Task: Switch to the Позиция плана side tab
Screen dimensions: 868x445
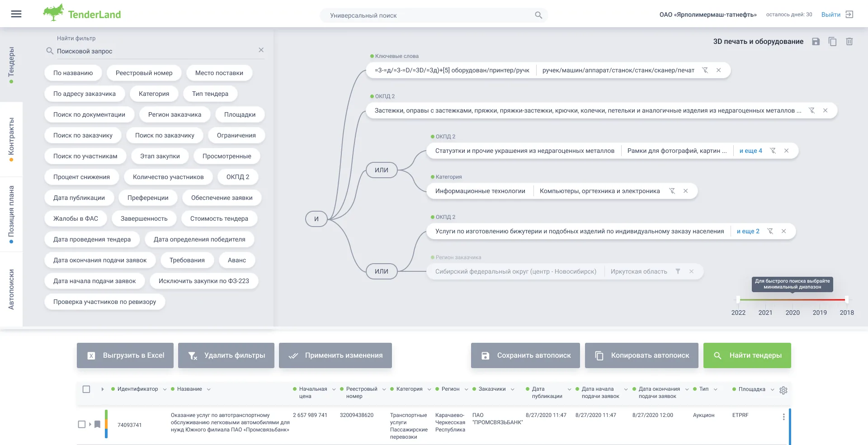Action: pos(11,214)
